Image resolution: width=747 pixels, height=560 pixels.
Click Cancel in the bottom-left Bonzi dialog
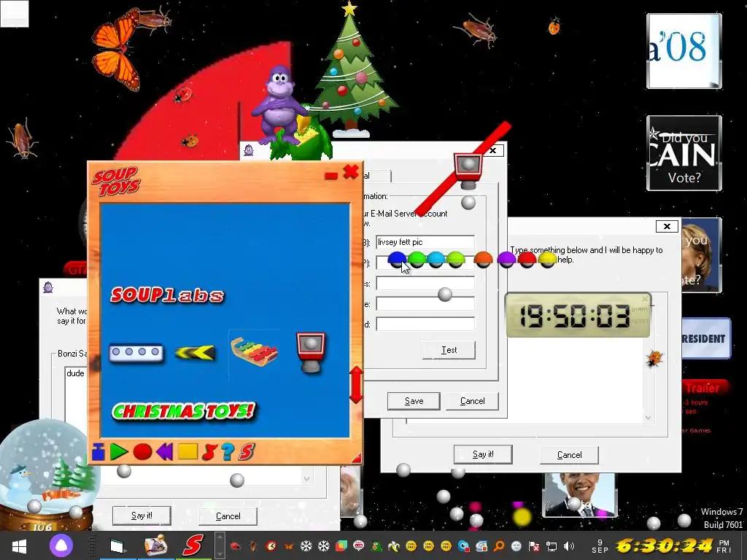tap(228, 516)
